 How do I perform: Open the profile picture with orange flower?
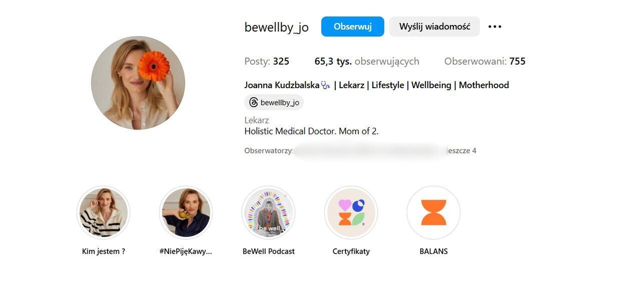coord(138,83)
